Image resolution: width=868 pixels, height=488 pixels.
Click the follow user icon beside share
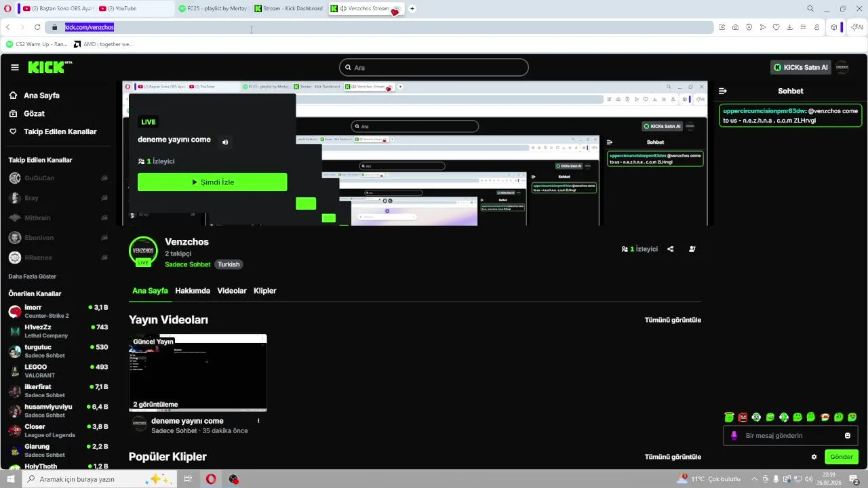(x=692, y=249)
